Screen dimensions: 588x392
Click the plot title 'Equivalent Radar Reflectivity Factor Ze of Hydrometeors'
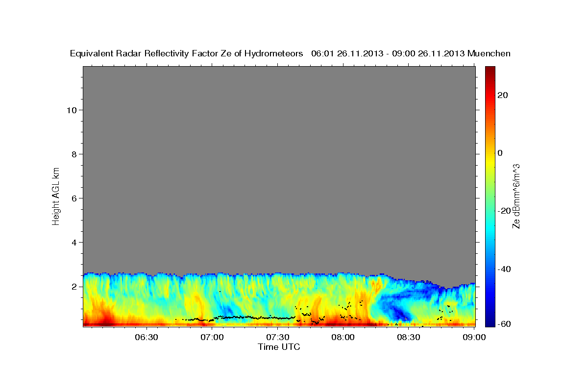[187, 53]
